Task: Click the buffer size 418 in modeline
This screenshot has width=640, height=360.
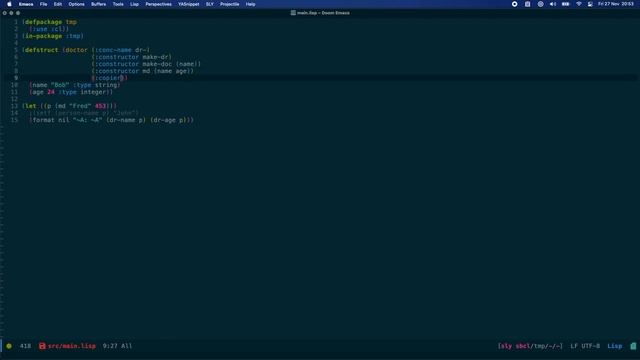Action: (25, 346)
